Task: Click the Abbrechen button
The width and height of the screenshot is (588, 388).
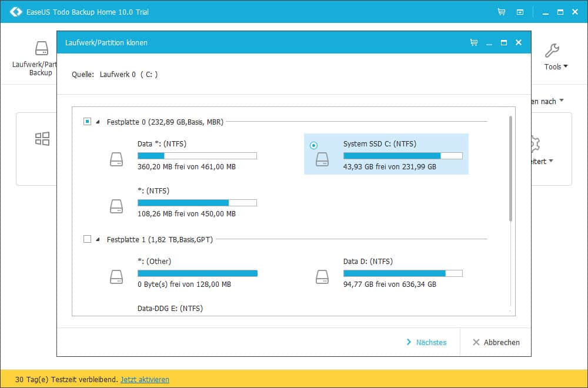Action: (x=496, y=342)
